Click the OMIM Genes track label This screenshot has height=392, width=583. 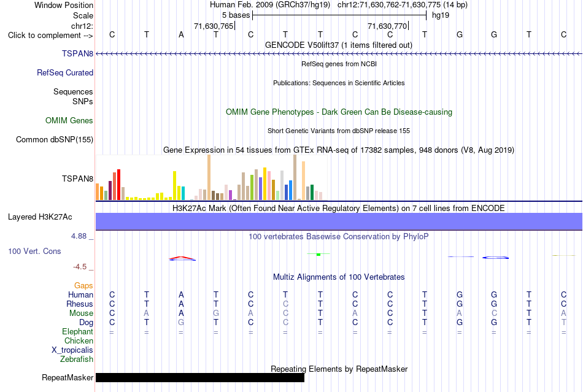click(x=69, y=120)
